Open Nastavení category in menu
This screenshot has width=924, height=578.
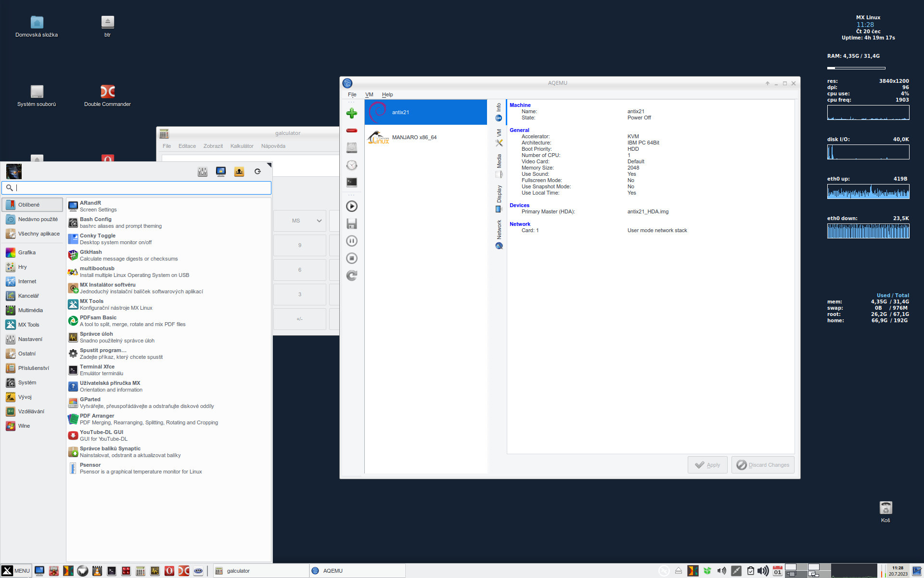tap(32, 339)
